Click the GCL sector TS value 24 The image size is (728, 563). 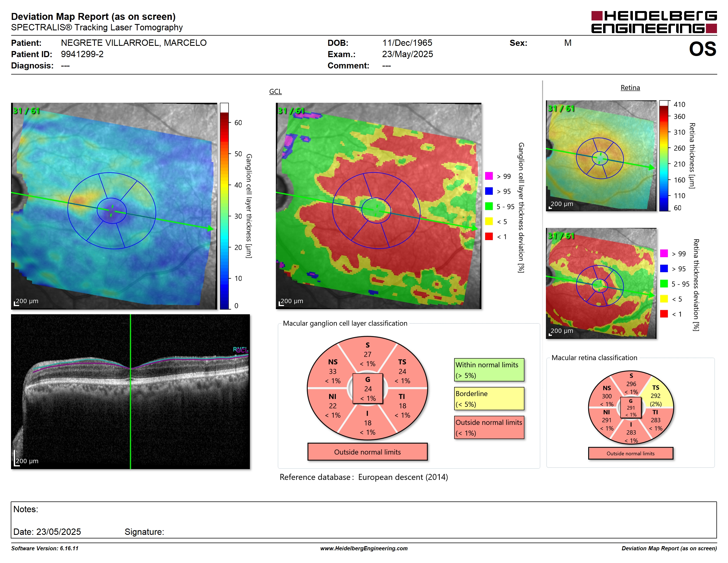(402, 371)
